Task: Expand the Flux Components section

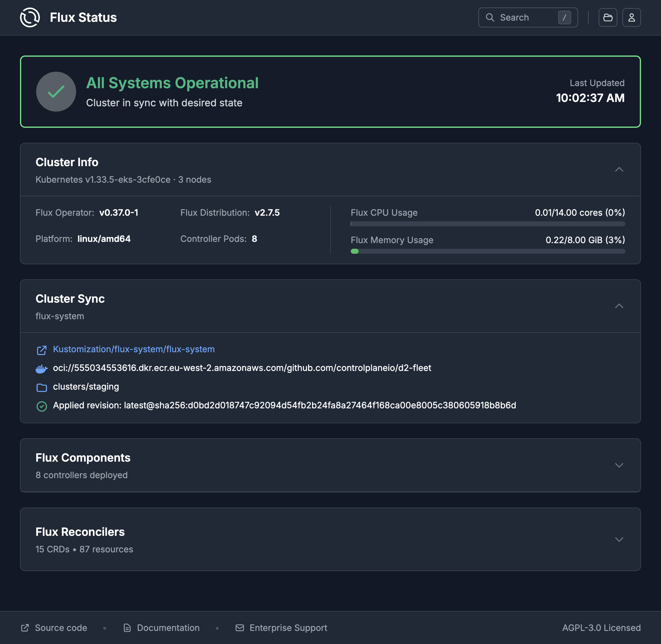Action: click(x=620, y=465)
